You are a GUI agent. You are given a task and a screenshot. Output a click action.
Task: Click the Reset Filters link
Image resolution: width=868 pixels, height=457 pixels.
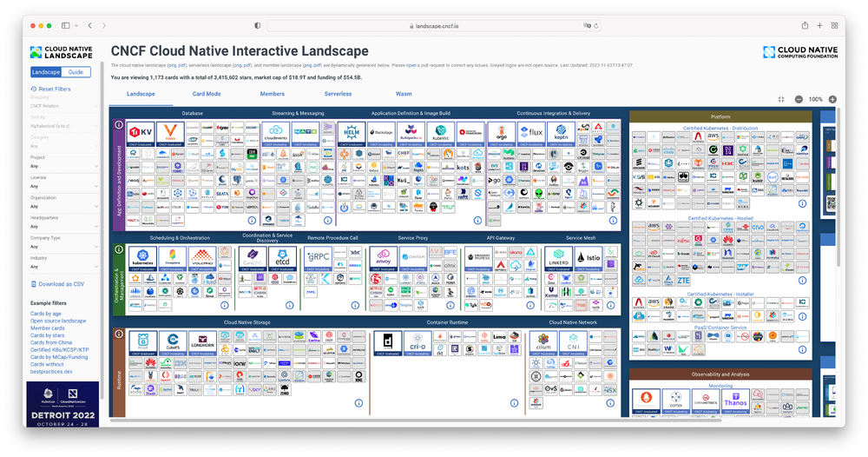54,89
